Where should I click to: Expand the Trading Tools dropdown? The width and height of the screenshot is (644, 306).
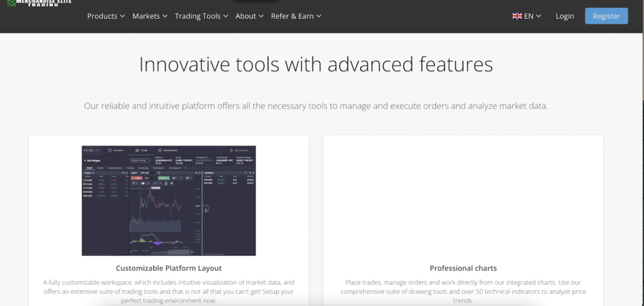point(201,16)
